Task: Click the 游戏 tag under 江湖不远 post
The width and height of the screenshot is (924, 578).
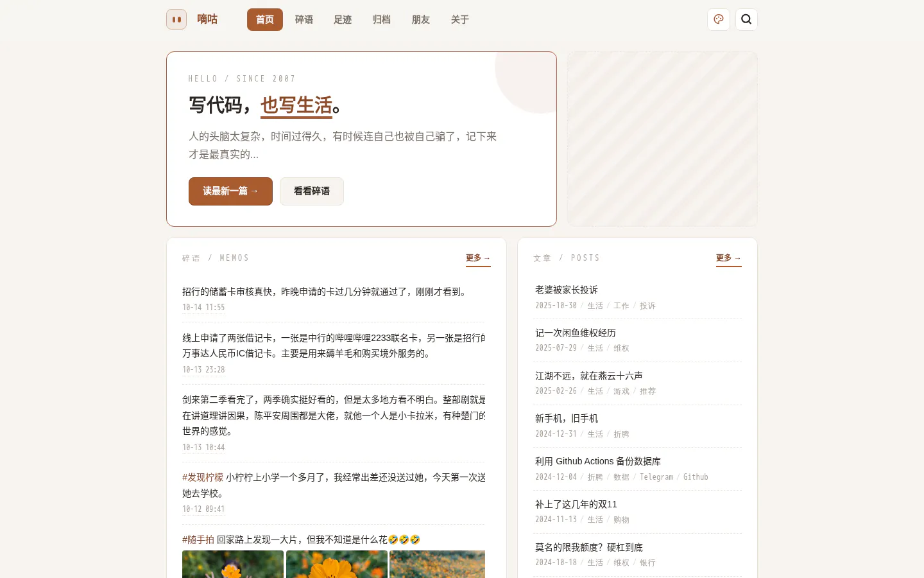Action: [x=621, y=391]
